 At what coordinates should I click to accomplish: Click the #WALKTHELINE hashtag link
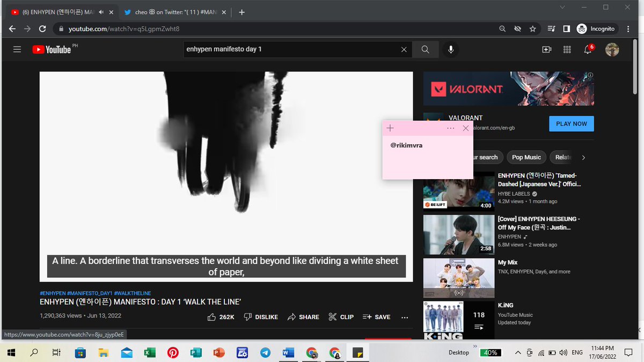[x=133, y=293]
